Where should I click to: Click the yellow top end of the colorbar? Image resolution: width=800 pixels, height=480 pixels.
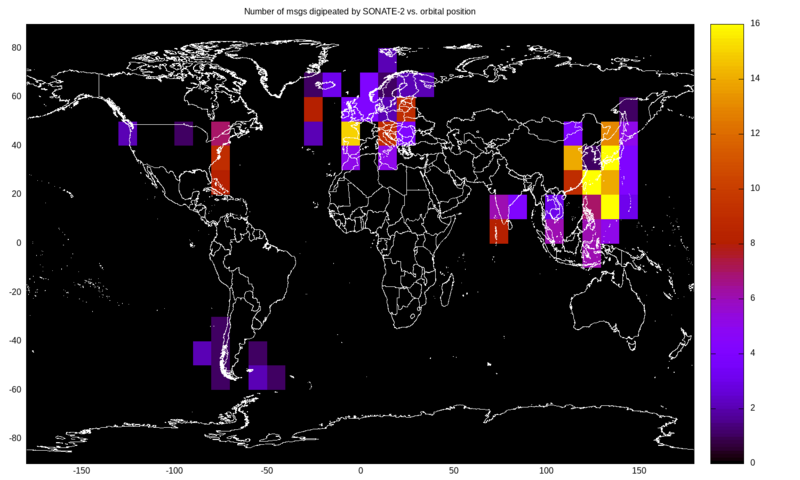click(726, 30)
